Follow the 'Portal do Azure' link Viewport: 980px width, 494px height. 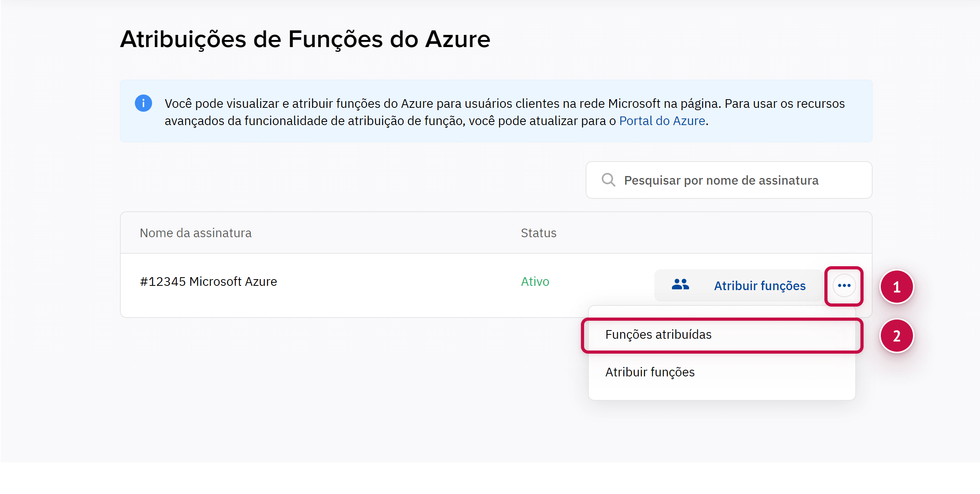(x=662, y=121)
